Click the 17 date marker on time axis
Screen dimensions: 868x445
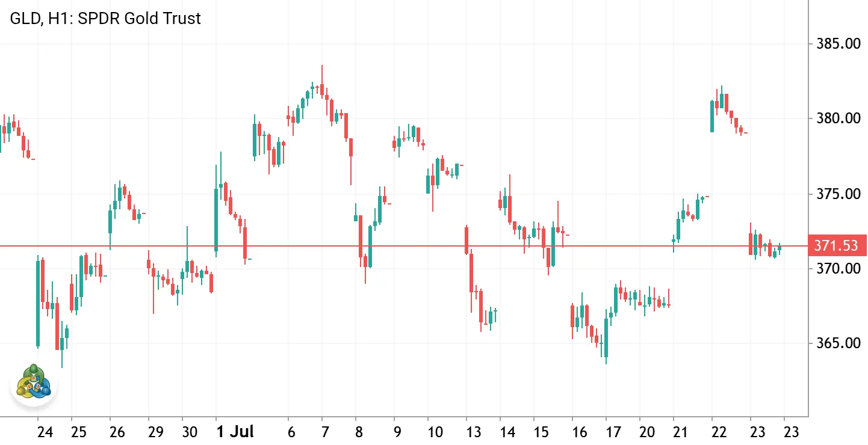tap(613, 432)
